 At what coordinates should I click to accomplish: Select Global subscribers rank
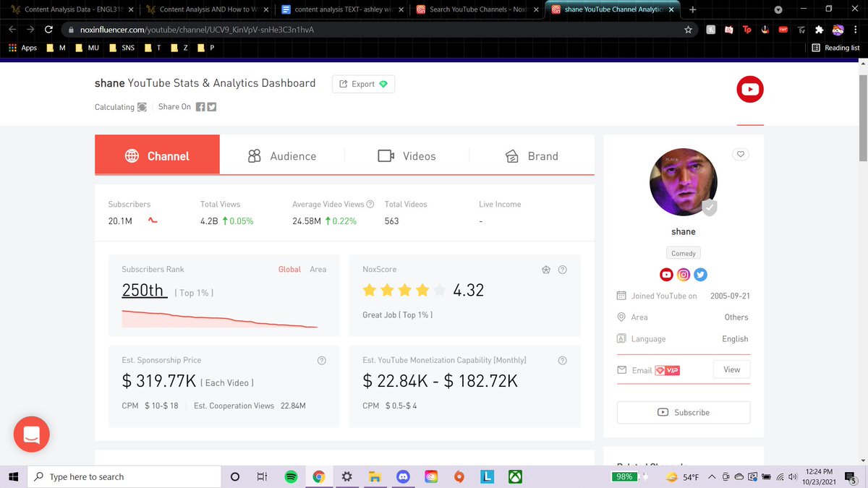[x=289, y=270]
